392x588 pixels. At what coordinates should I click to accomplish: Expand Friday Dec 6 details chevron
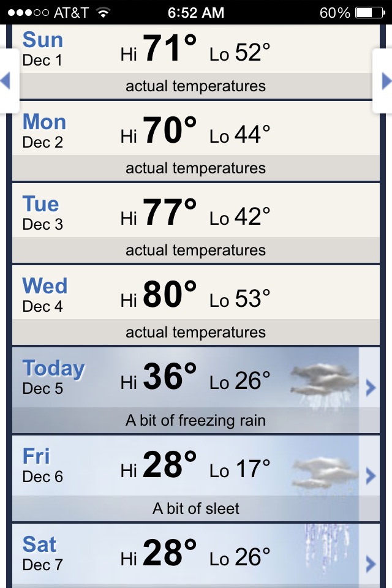click(370, 475)
